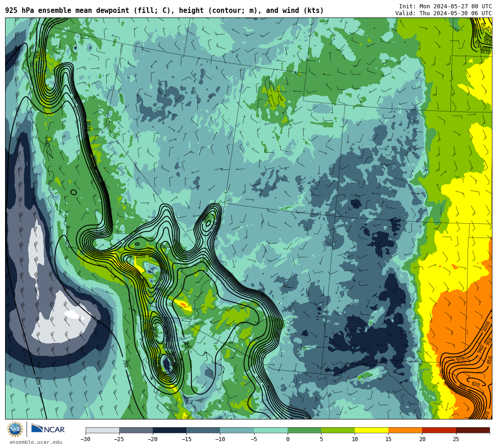
Task: Open the ensemble.ucar.edu link text
Action: [36, 442]
